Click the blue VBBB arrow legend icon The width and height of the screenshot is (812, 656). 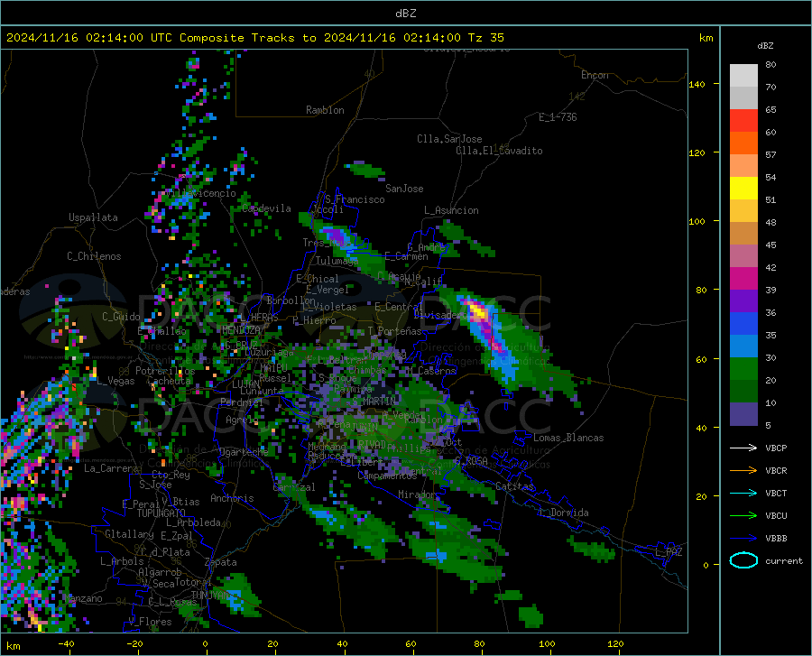tap(743, 539)
